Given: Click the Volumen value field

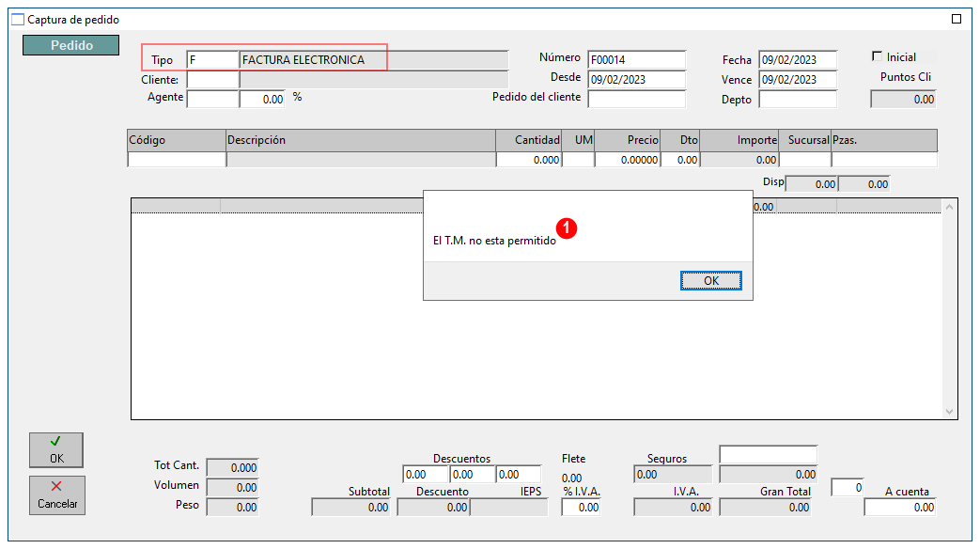Looking at the screenshot, I should [x=232, y=487].
